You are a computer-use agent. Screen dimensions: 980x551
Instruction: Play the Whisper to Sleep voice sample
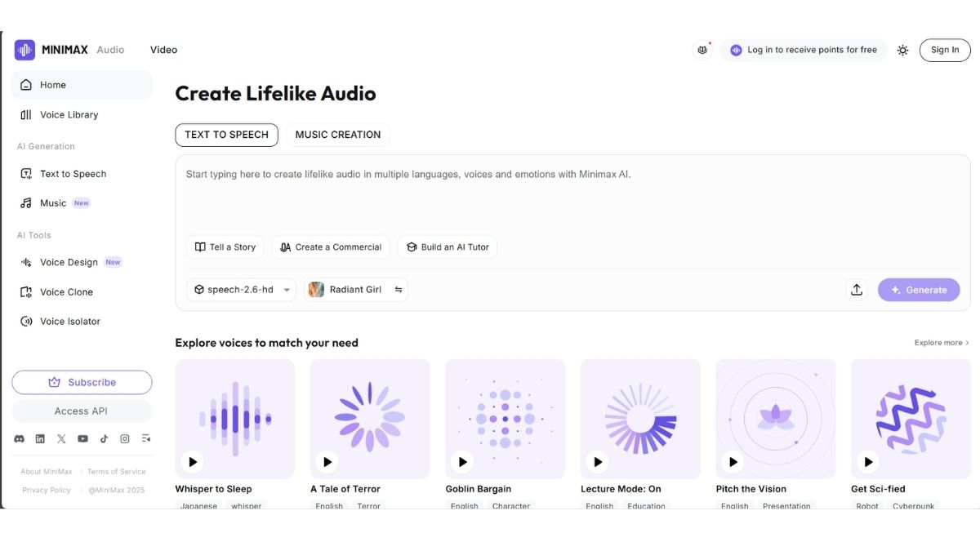(x=192, y=461)
